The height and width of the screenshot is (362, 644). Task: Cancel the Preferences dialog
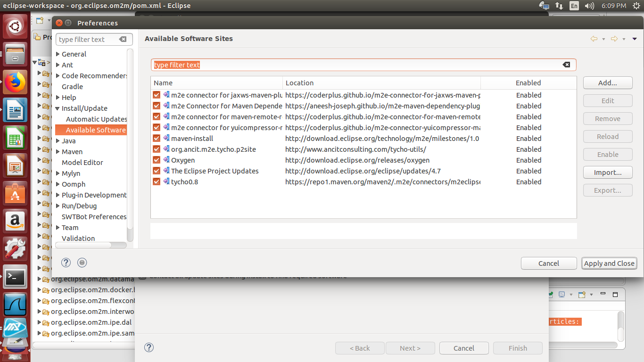(549, 263)
